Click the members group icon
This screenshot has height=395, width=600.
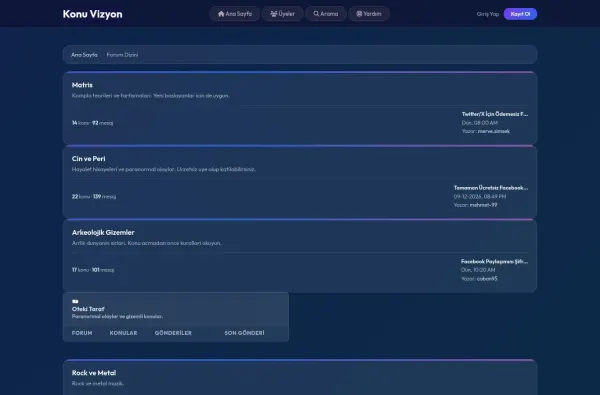(x=274, y=14)
